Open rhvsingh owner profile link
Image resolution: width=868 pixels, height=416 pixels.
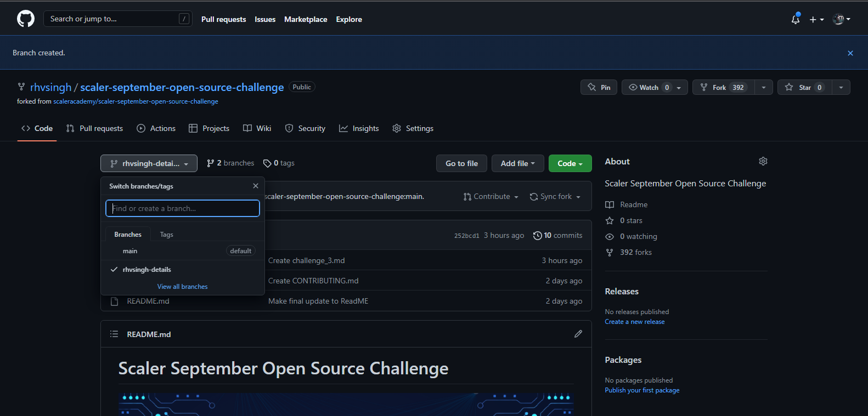click(x=51, y=87)
